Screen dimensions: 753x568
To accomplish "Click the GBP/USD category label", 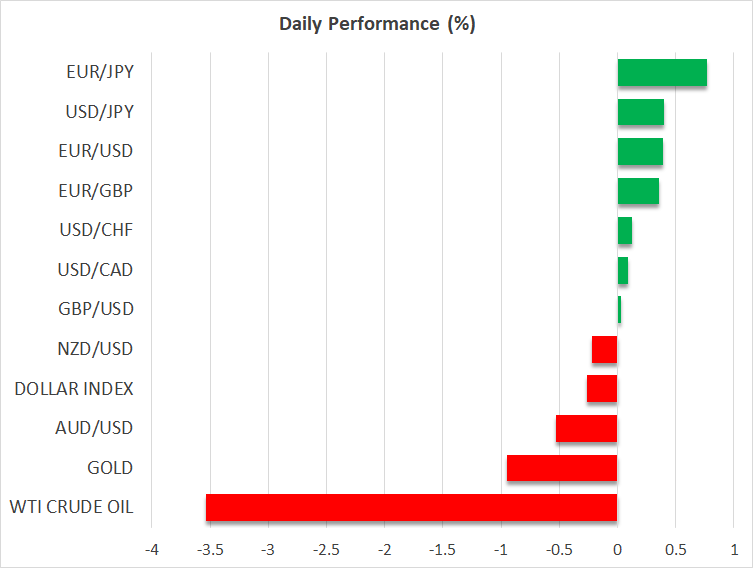I will [96, 309].
